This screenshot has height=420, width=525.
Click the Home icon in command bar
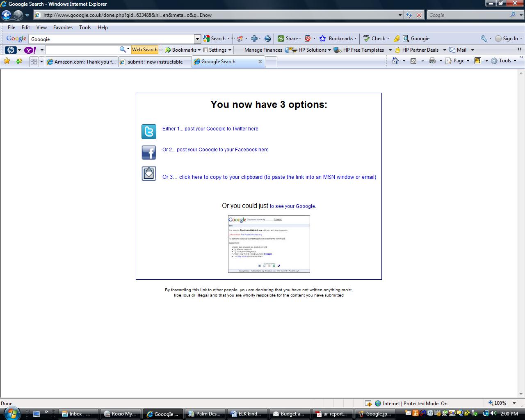[x=395, y=61]
